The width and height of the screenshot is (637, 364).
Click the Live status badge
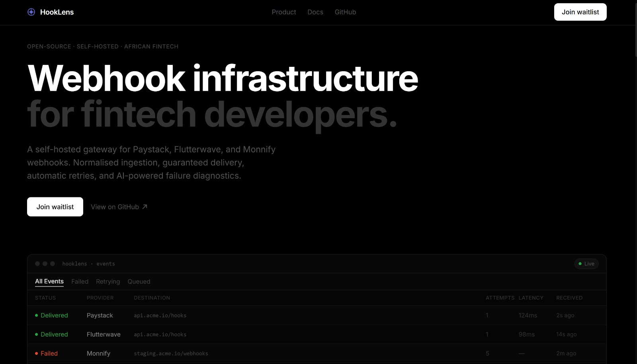(x=586, y=264)
